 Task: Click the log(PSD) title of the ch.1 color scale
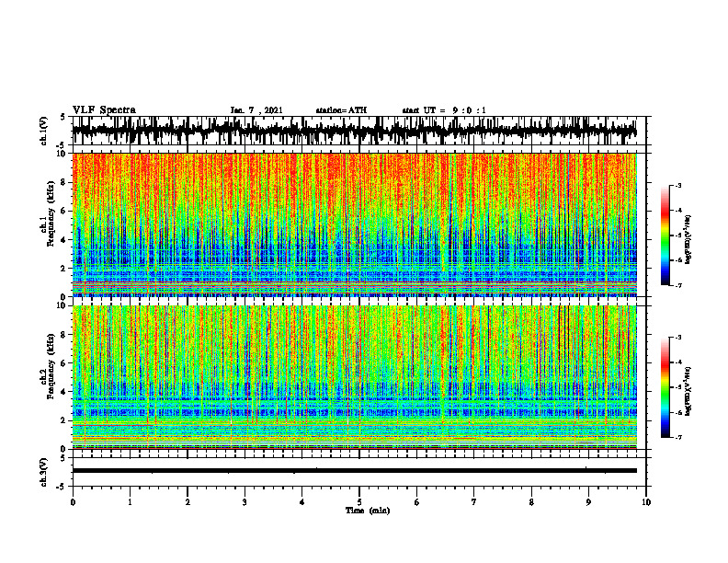688,240
